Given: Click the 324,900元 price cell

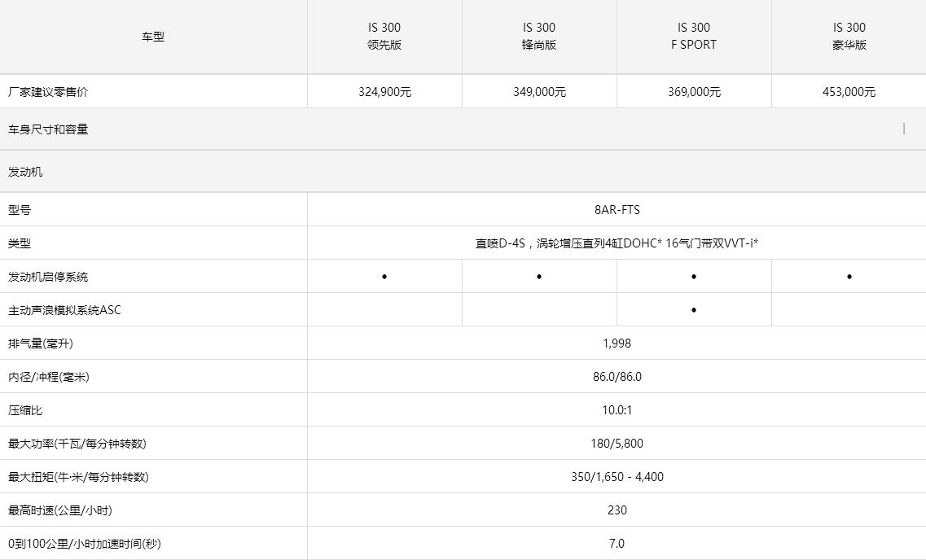Looking at the screenshot, I should (x=384, y=91).
